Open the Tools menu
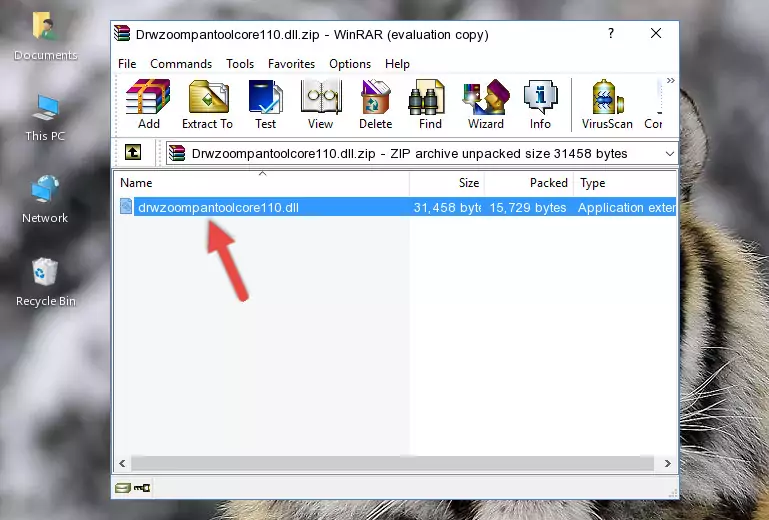Screen dimensions: 769x520 [240, 64]
